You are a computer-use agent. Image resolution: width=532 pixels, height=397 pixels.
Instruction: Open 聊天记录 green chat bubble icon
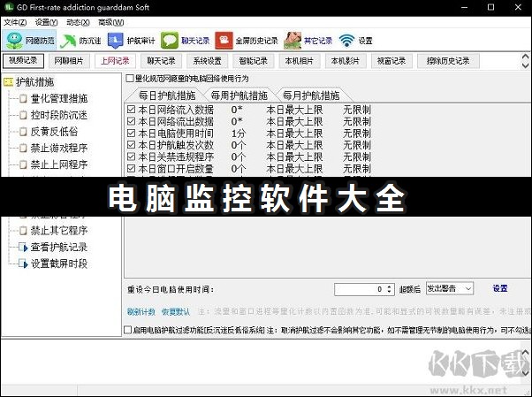(170, 41)
